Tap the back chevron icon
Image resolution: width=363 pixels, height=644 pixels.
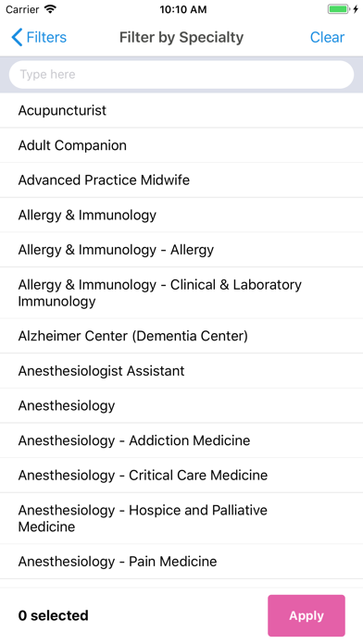pyautogui.click(x=17, y=37)
